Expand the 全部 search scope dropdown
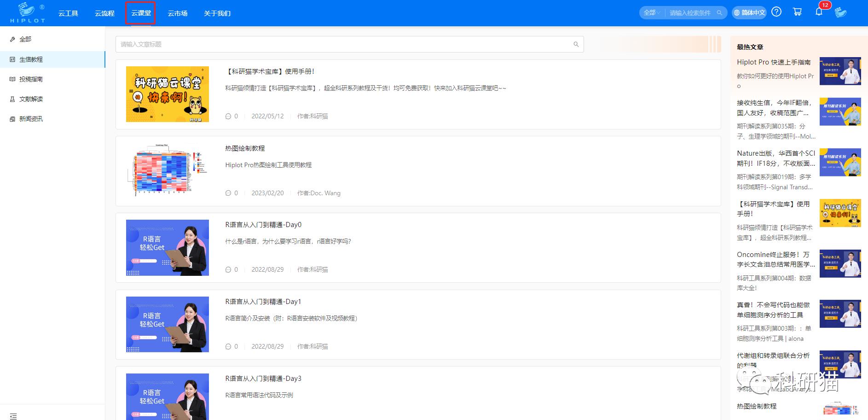 [x=650, y=12]
